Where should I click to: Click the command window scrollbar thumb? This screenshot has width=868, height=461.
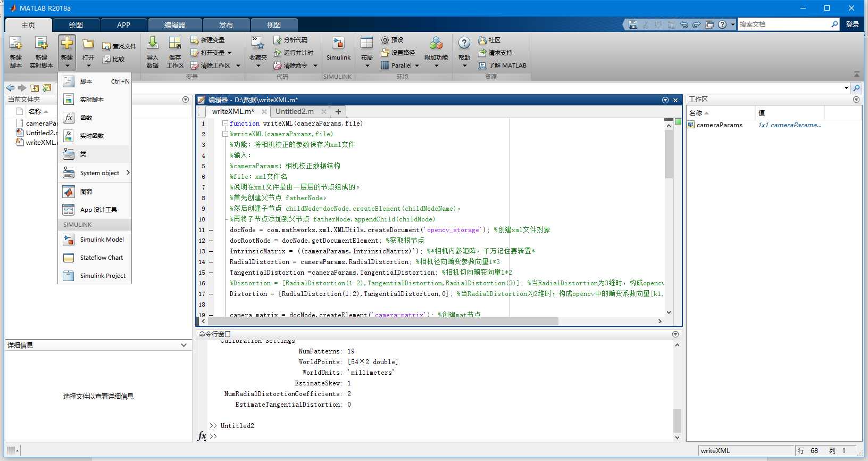pyautogui.click(x=677, y=421)
